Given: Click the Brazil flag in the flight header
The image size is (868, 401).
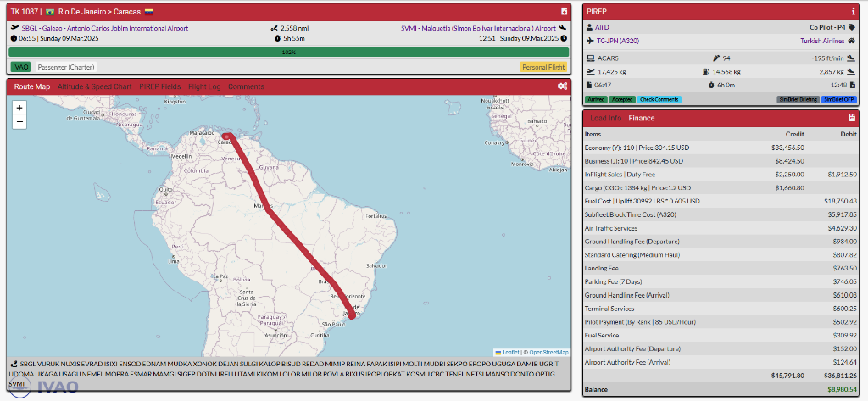Looking at the screenshot, I should point(50,12).
